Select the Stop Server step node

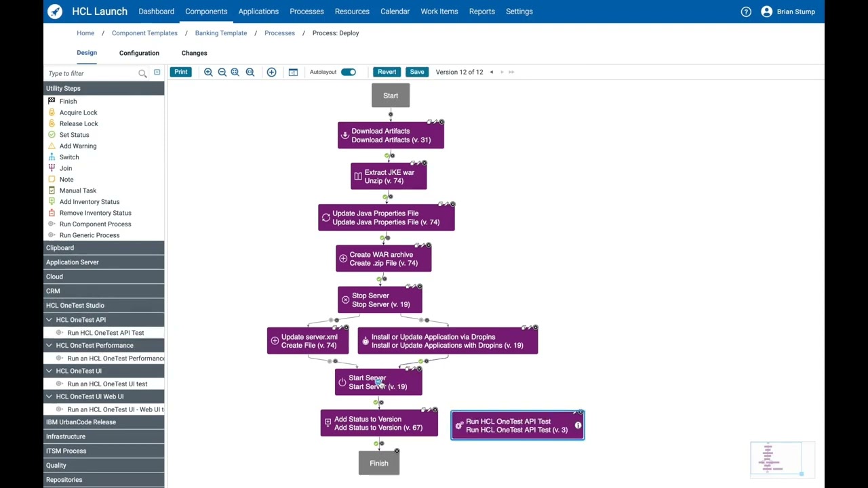coord(380,300)
